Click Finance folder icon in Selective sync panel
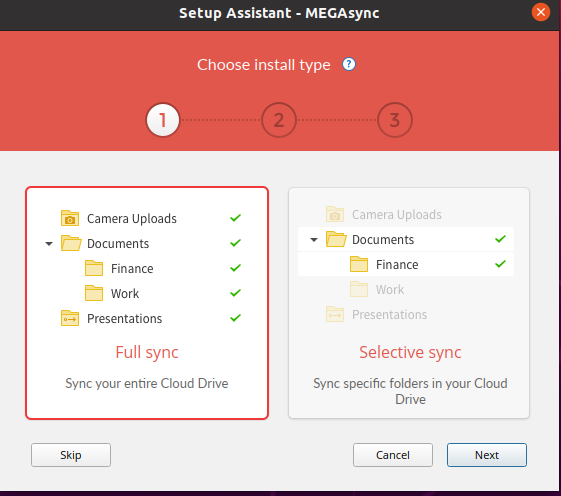 [x=359, y=264]
